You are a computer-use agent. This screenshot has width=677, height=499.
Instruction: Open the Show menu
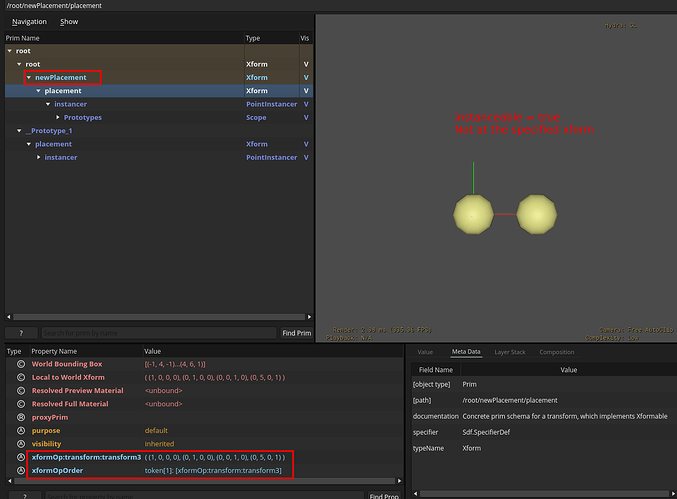(x=69, y=22)
